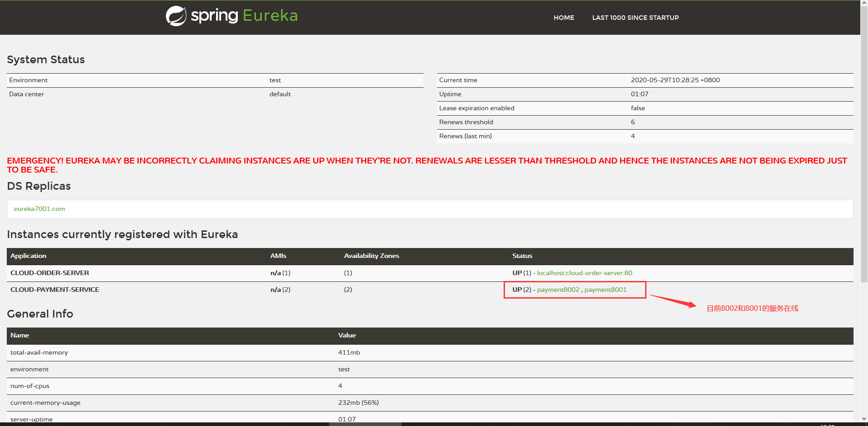Screen dimensions: 868x426
Task: Click the General Info heading
Action: click(40, 314)
